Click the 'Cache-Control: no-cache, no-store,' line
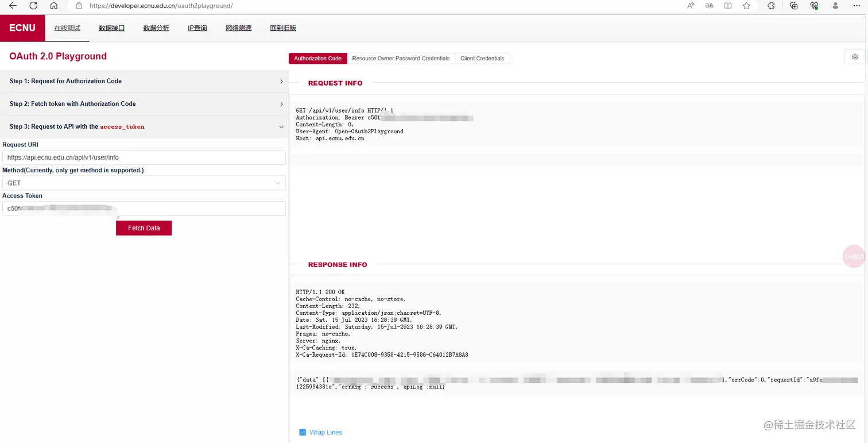Screen dimensions: 868x443 (351, 299)
